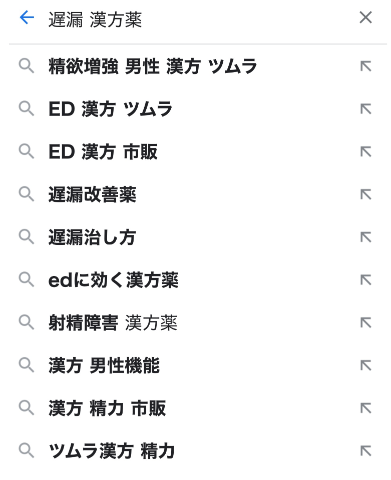Select suggestion ツムラ漢方 精力

tap(195, 451)
